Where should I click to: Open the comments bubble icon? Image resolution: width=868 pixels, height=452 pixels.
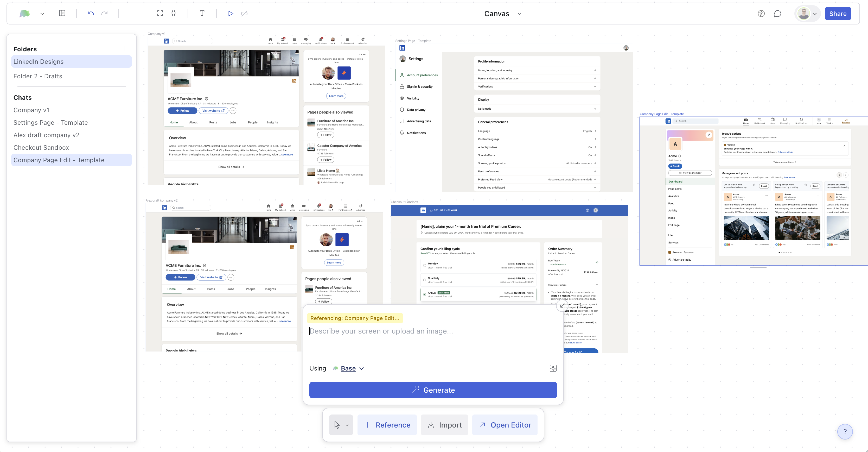tap(777, 14)
